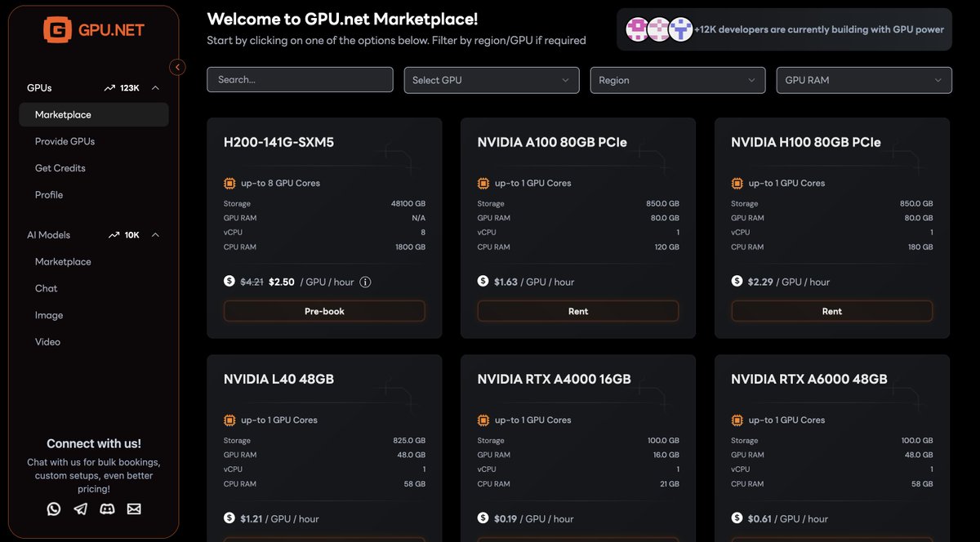Click "up-to 8 GPU Cores" text
The height and width of the screenshot is (542, 980).
click(x=280, y=183)
